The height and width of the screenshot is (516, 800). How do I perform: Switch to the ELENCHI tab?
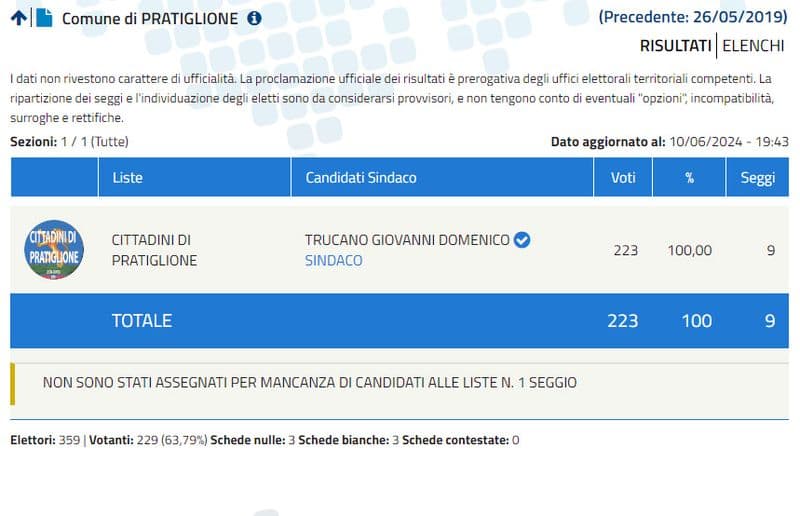755,45
